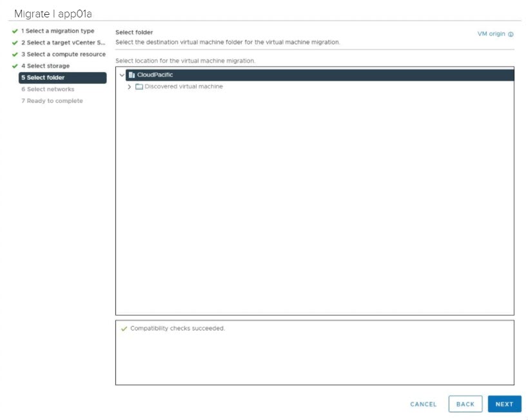Click the Discovered virtual machine folder icon
Viewport: 528px width, 420px height.
coord(139,87)
